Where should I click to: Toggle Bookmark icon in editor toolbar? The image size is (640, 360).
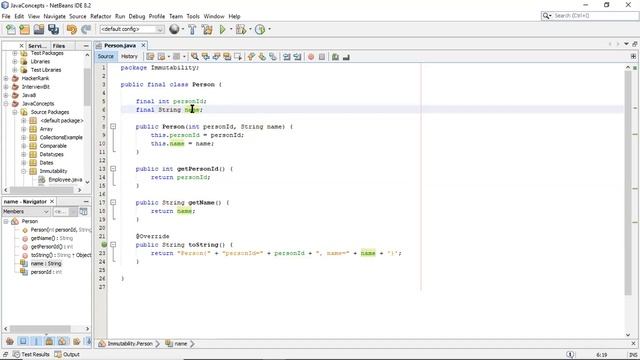272,57
